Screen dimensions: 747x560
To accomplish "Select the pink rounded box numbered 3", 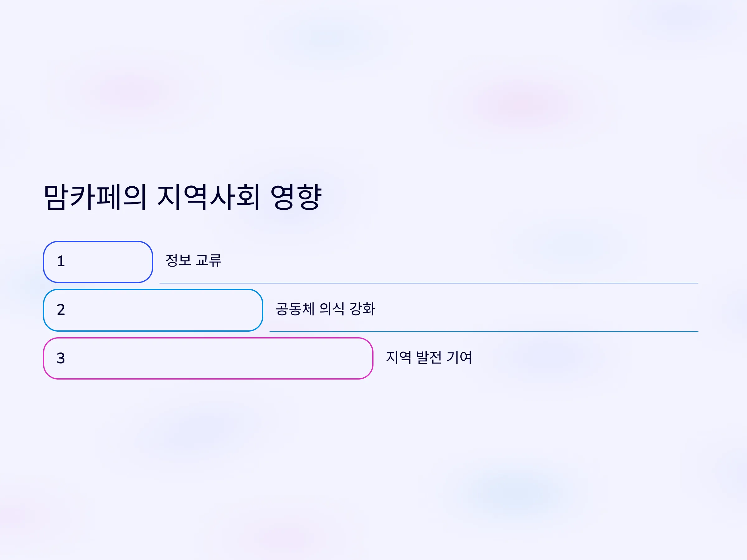I will tap(208, 358).
